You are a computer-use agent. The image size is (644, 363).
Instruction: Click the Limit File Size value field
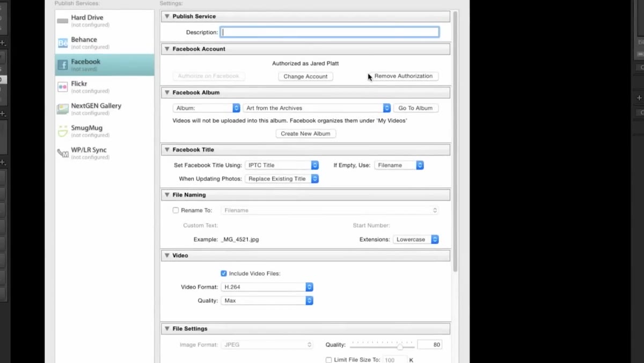coord(395,360)
